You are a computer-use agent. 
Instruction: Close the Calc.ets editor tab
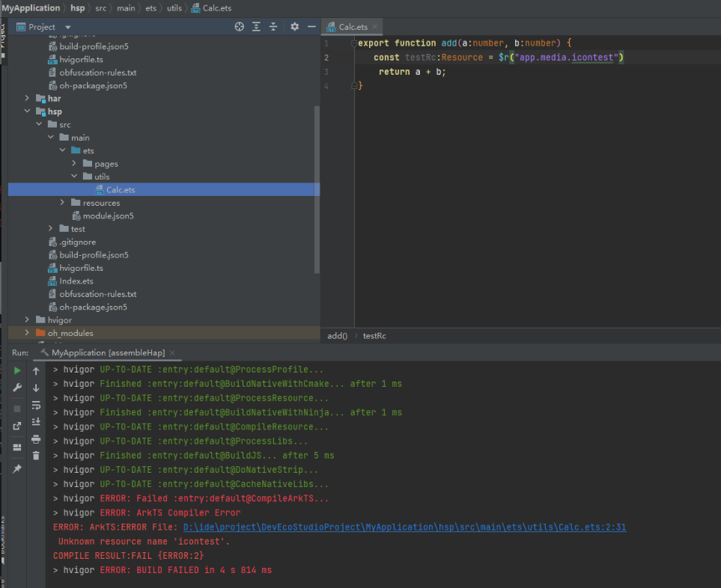(x=375, y=27)
